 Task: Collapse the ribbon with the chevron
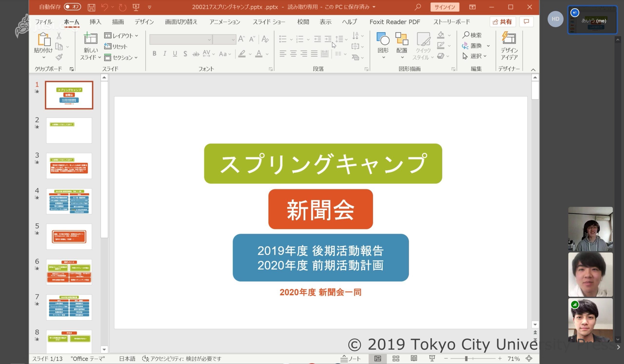[533, 70]
